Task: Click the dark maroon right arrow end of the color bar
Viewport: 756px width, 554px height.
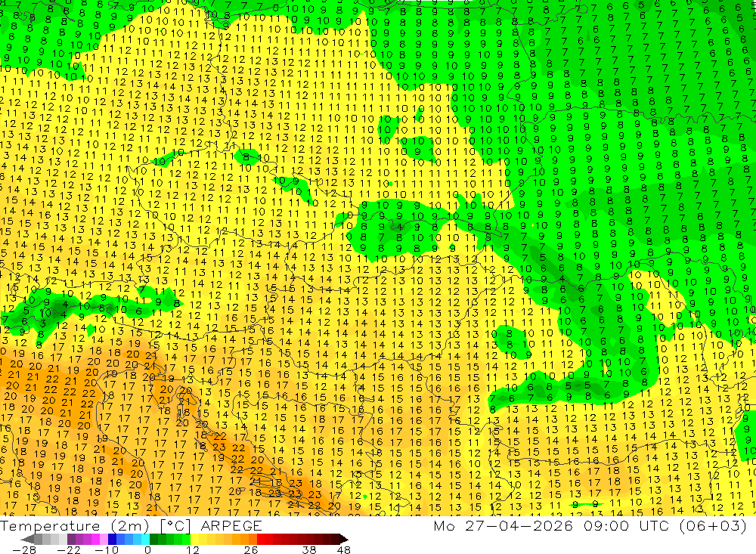Action: click(x=344, y=539)
